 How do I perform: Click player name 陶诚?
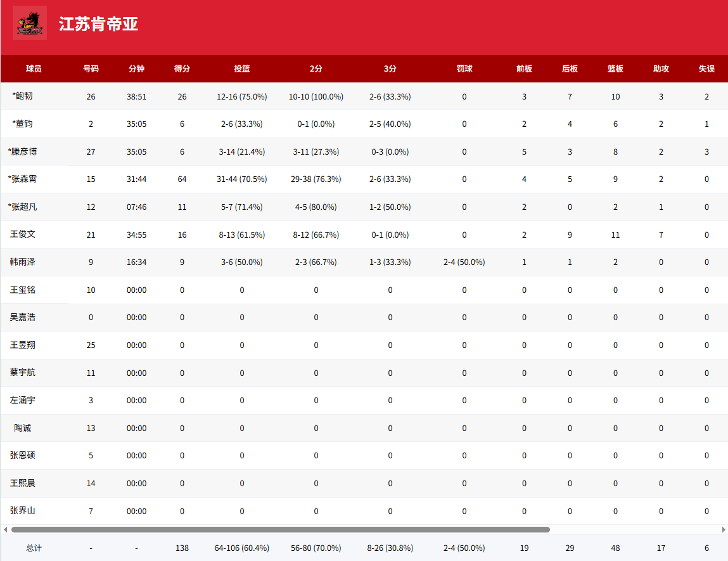point(23,428)
